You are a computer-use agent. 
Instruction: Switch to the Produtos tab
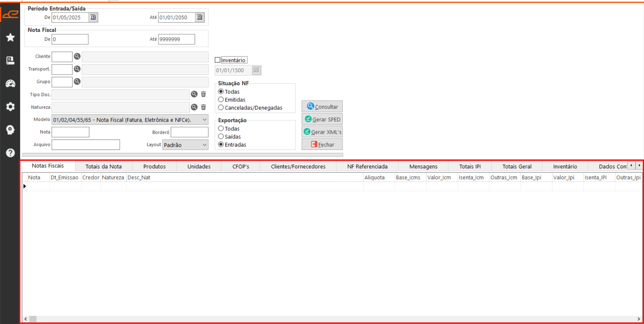click(154, 166)
